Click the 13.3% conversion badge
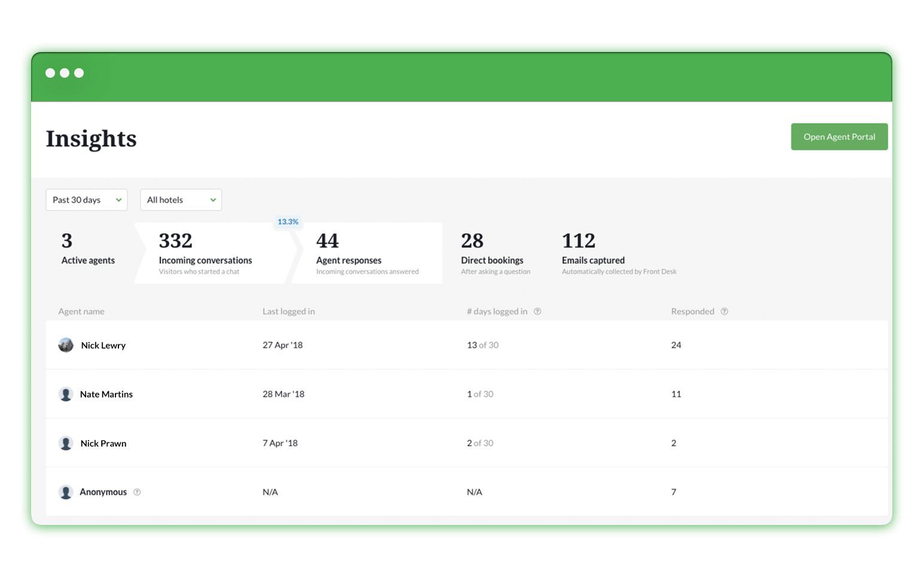 pos(288,222)
